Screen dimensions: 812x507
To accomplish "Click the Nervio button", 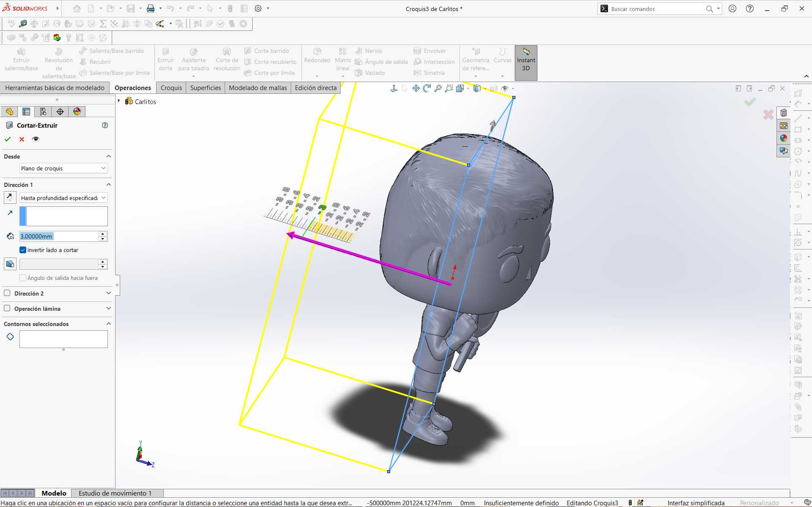I will coord(369,51).
